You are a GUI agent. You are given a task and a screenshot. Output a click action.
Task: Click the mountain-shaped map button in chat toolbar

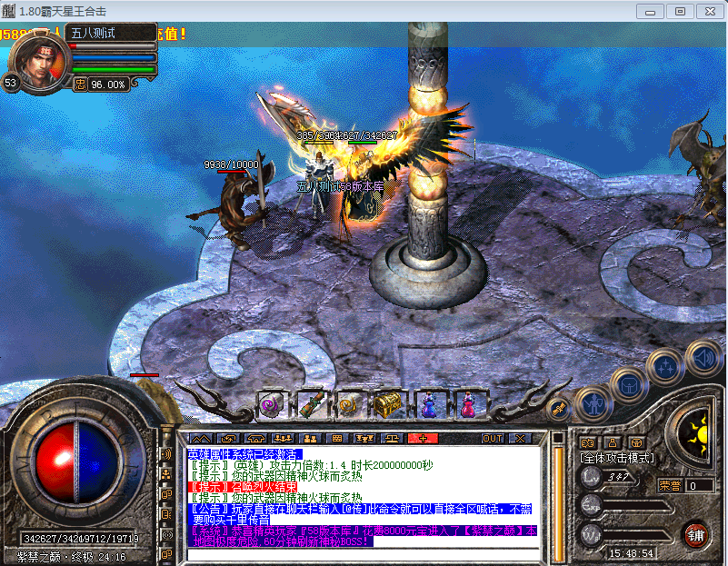(x=201, y=439)
